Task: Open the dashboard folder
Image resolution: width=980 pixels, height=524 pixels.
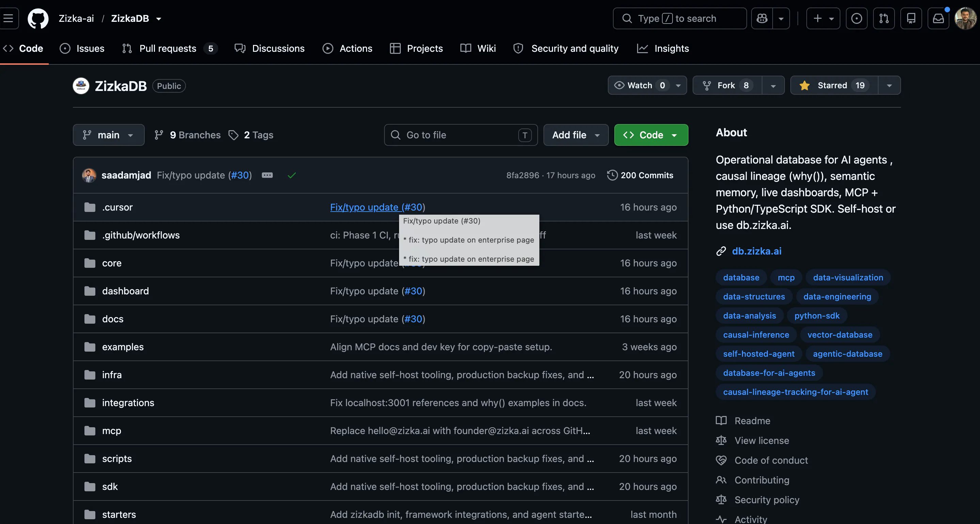Action: (125, 291)
